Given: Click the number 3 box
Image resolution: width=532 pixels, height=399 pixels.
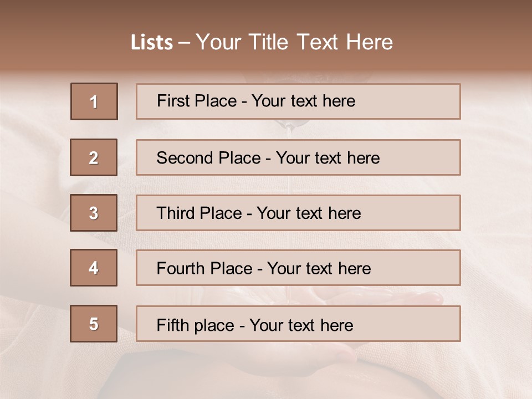Looking at the screenshot, I should point(94,213).
